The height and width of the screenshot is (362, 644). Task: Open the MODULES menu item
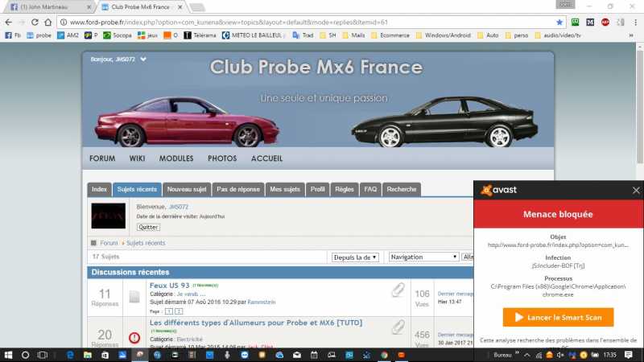coord(176,158)
